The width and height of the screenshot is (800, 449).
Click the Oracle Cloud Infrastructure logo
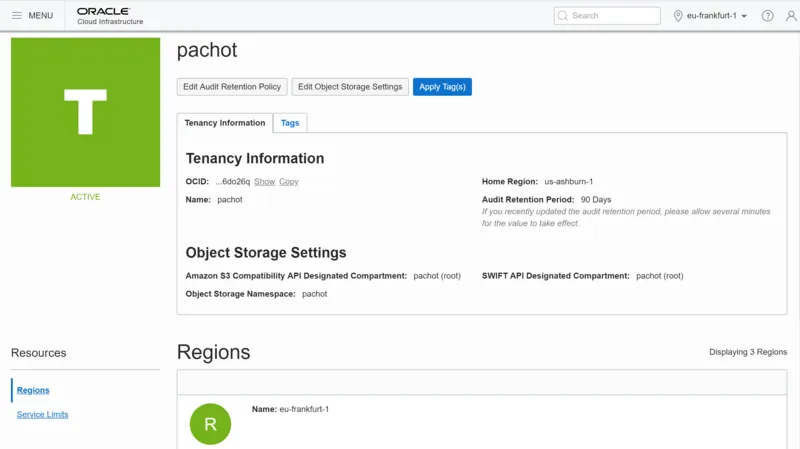110,16
